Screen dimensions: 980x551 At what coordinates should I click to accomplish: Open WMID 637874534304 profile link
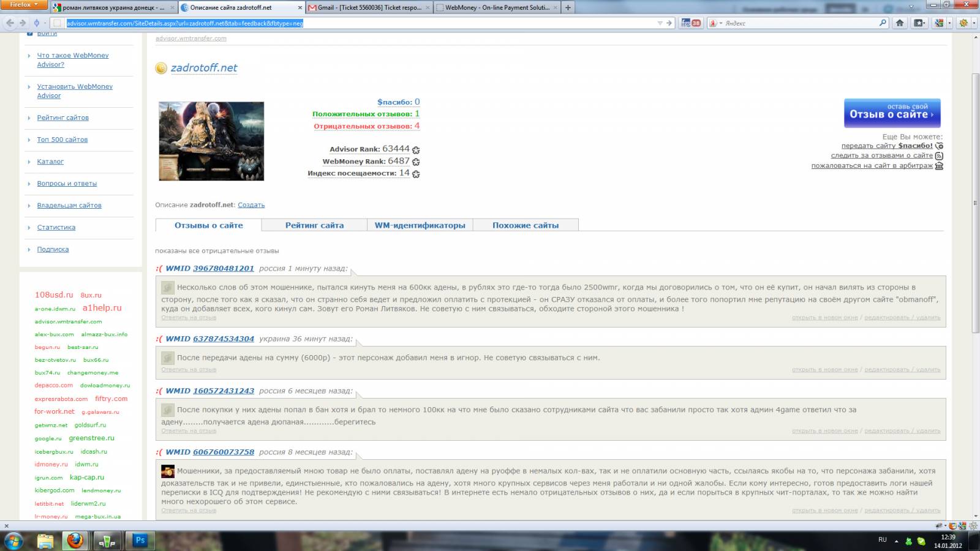click(224, 339)
